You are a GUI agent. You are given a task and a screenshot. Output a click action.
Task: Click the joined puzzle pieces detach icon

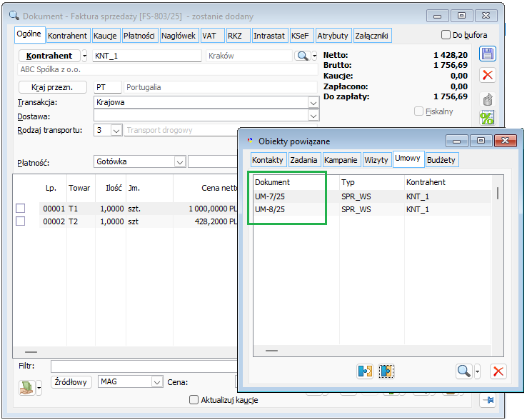point(386,371)
